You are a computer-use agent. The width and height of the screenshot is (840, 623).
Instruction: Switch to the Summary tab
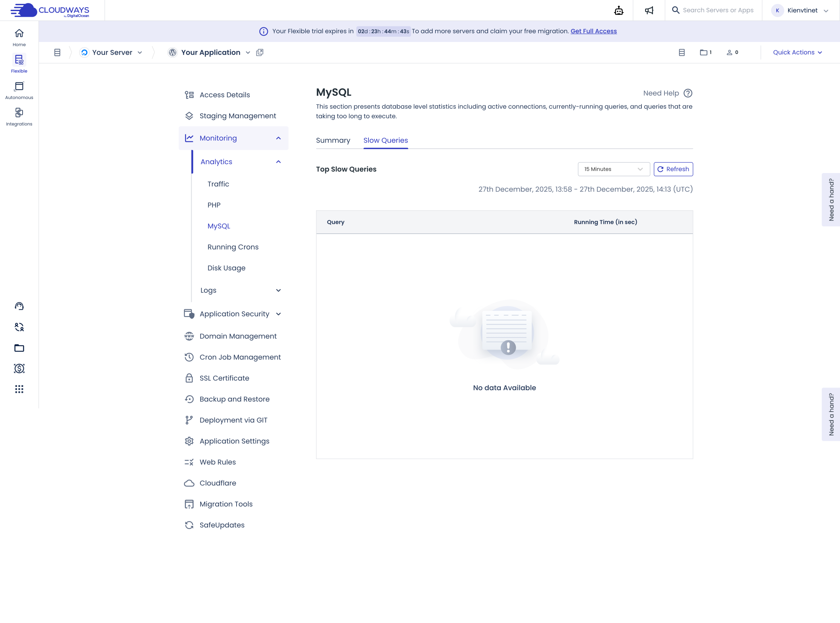point(333,140)
